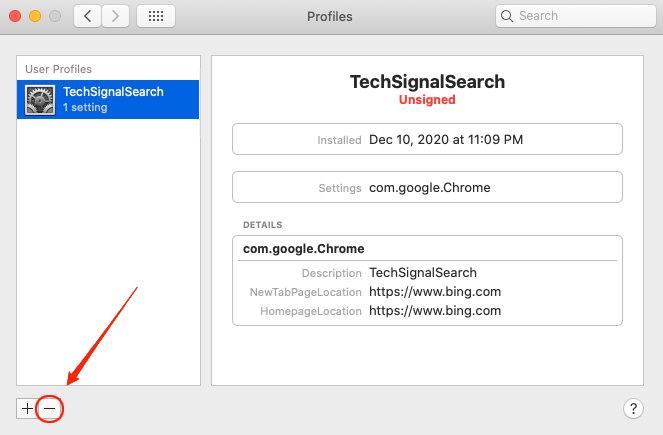Click the magnifying glass search icon
The width and height of the screenshot is (663, 435).
(507, 16)
